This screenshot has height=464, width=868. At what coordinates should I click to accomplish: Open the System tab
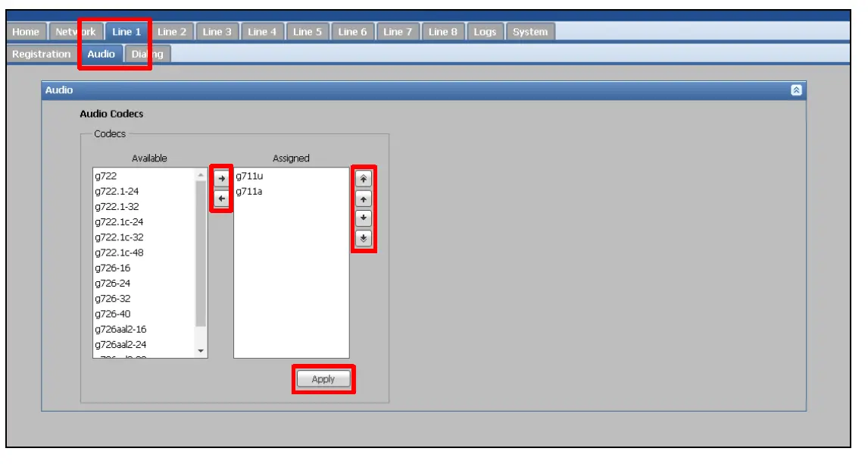530,32
